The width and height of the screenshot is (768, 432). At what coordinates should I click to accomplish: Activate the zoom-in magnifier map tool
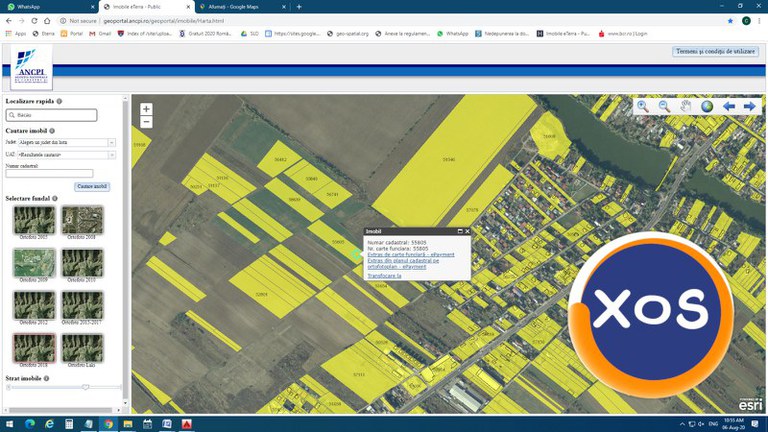point(643,106)
